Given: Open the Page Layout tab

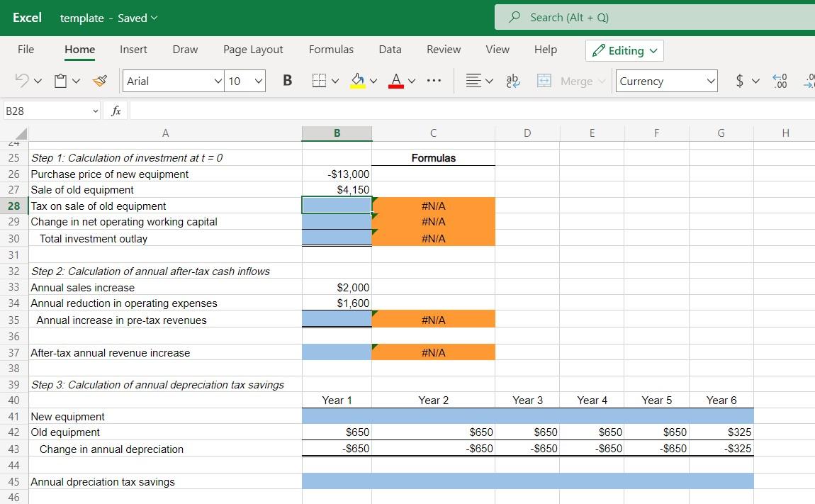Looking at the screenshot, I should coord(253,50).
